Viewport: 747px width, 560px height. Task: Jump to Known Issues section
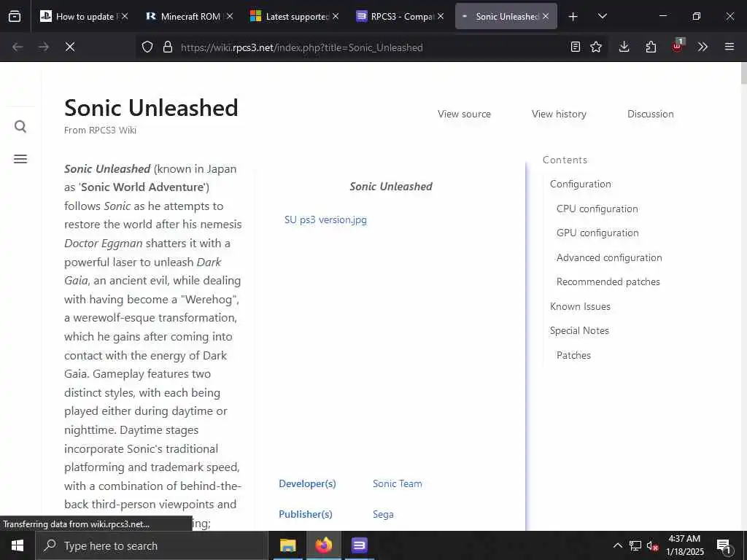tap(580, 306)
